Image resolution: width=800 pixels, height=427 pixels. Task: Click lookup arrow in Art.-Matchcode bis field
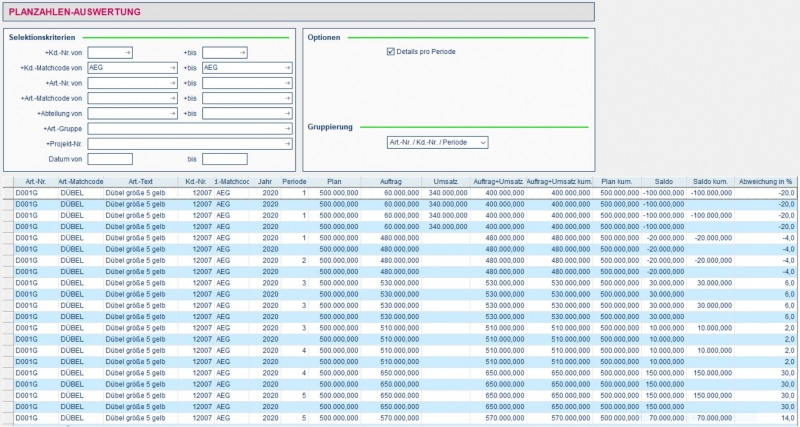click(x=287, y=98)
